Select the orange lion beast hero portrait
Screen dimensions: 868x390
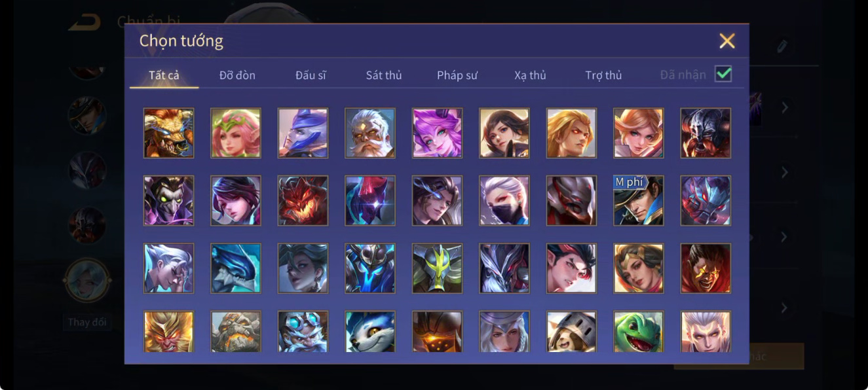pos(168,133)
